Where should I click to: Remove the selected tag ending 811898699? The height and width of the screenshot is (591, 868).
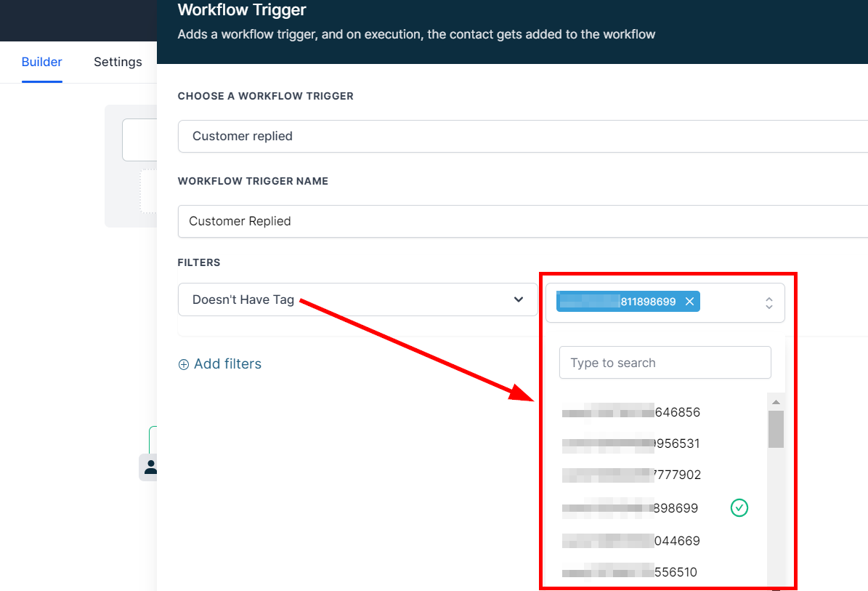689,301
